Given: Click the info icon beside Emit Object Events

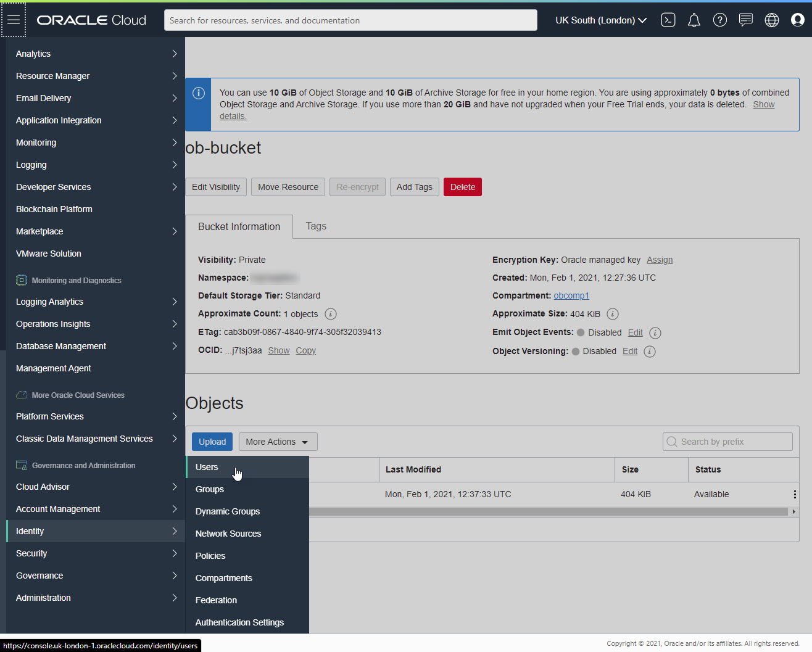Looking at the screenshot, I should click(655, 333).
